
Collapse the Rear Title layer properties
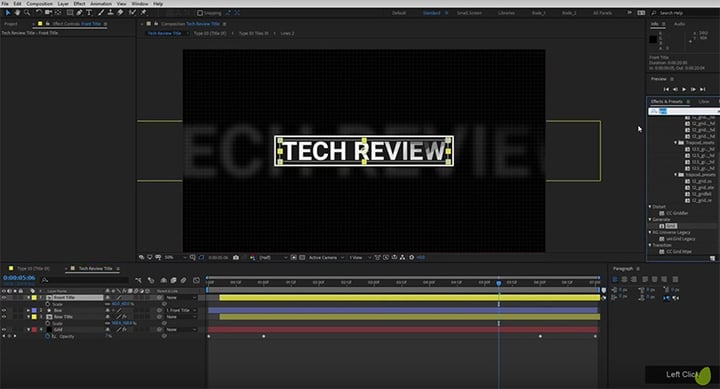click(28, 317)
